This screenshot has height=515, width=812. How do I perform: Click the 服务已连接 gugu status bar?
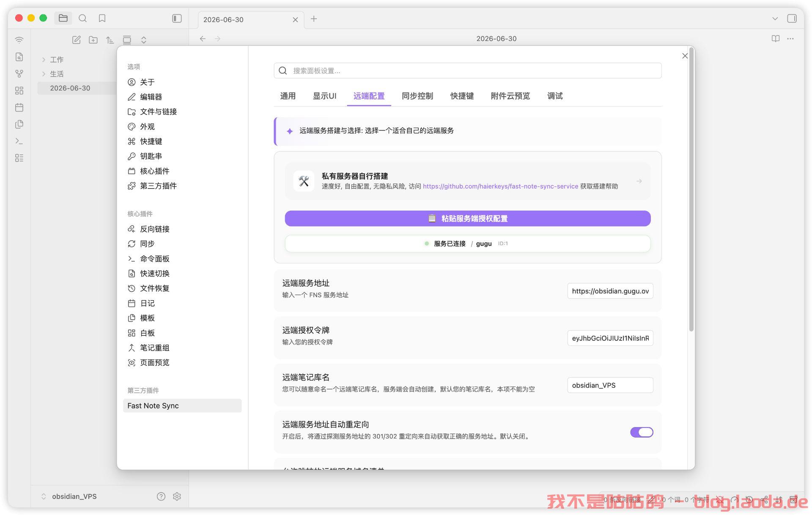(x=467, y=244)
